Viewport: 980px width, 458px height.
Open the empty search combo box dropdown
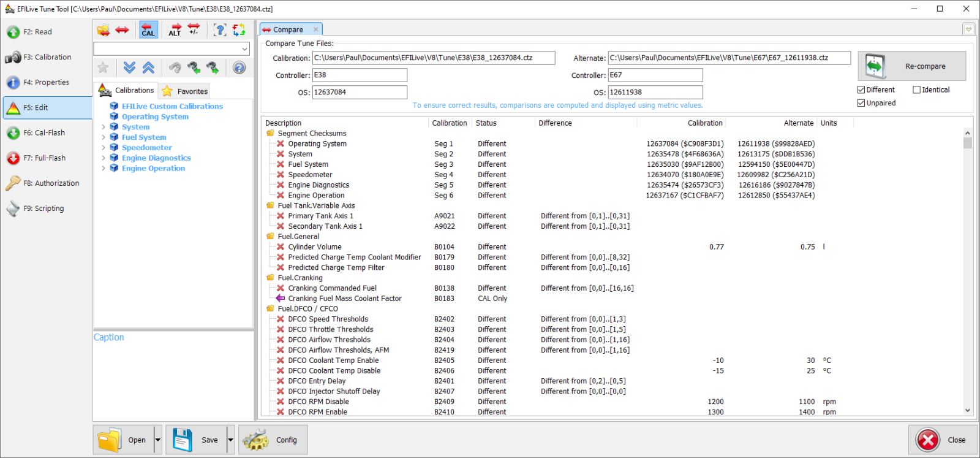pyautogui.click(x=245, y=48)
